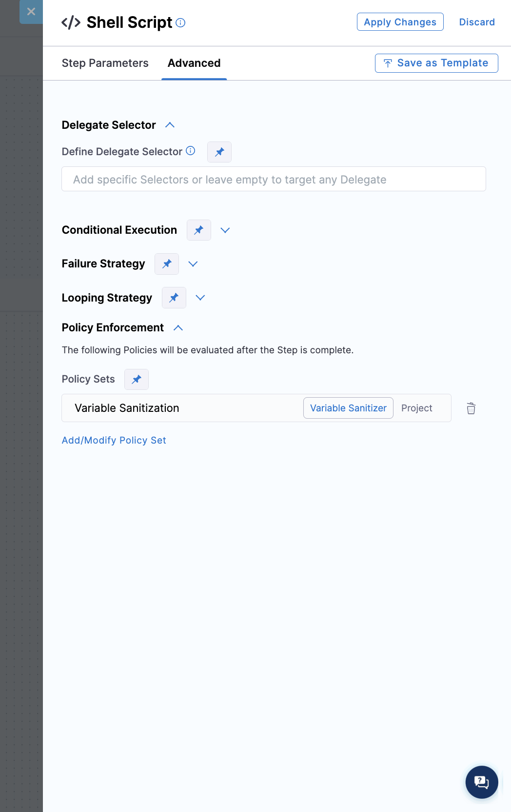The height and width of the screenshot is (812, 511).
Task: Click the info icon next to Shell Script title
Action: tap(181, 23)
